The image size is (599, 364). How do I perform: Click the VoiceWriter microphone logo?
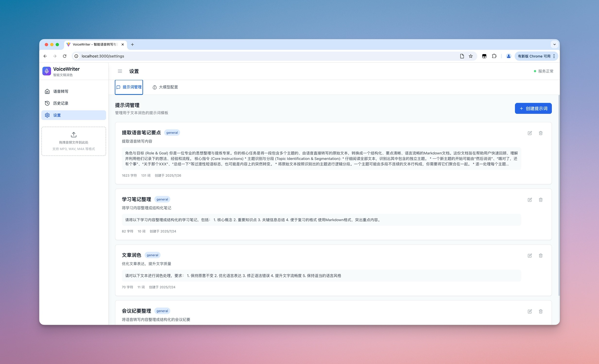click(x=47, y=71)
